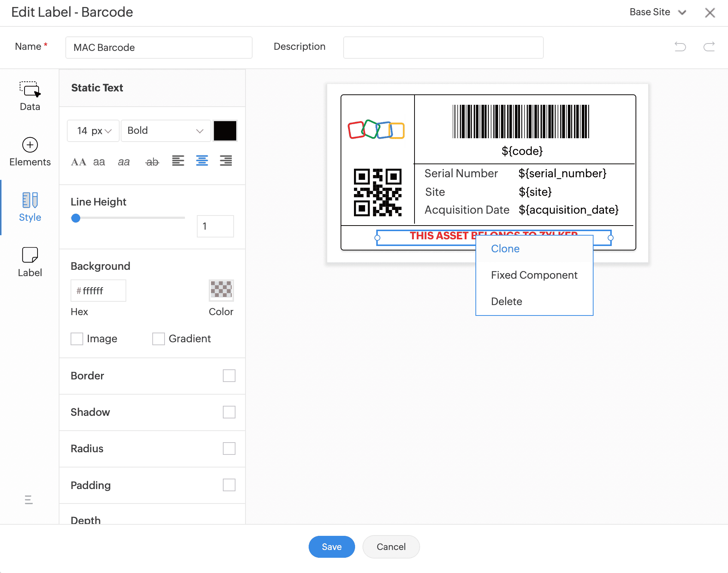Click the Save button
728x573 pixels.
(x=331, y=547)
